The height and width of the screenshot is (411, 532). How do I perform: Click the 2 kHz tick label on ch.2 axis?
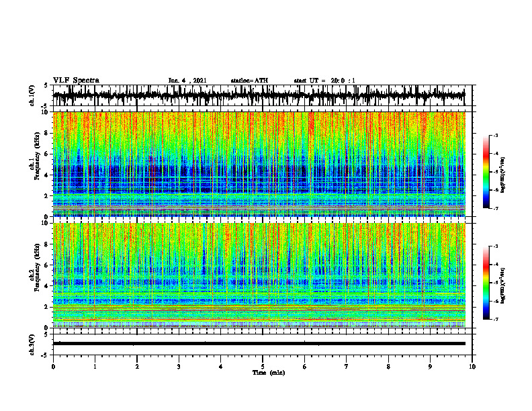point(47,307)
